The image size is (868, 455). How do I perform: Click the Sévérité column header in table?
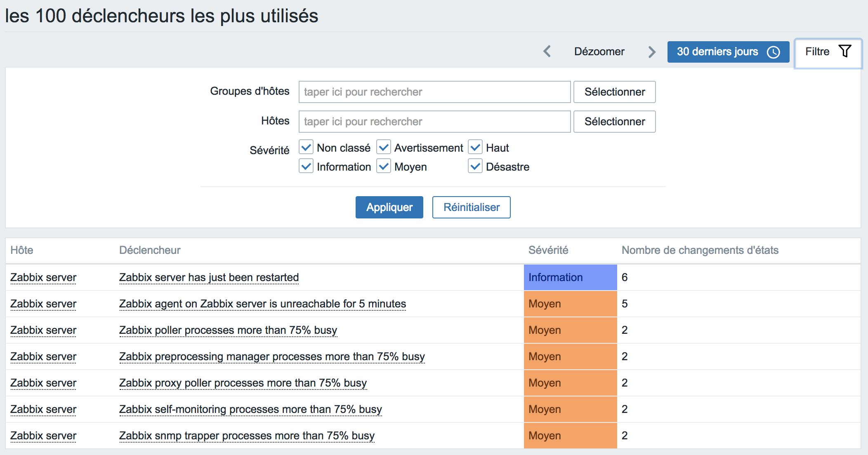548,250
